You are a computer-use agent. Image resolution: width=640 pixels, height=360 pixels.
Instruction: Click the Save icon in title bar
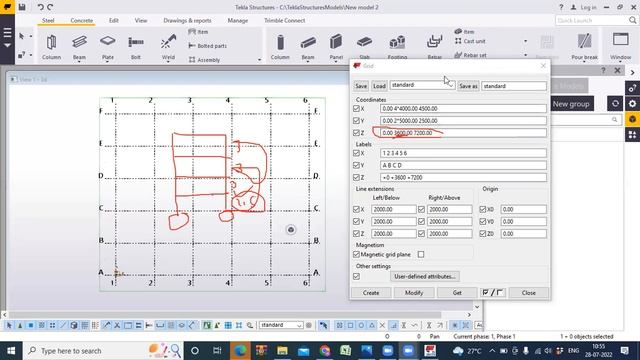22,7
